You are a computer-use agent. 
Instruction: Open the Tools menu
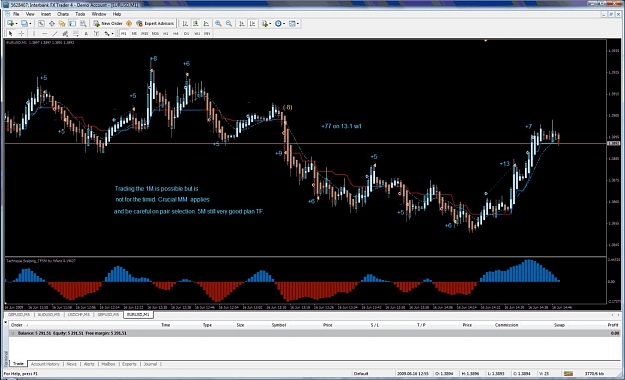point(80,14)
